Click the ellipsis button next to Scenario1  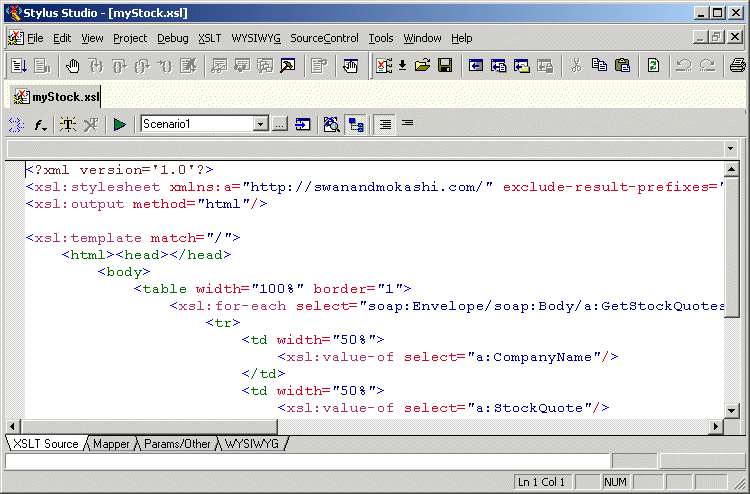(x=279, y=125)
